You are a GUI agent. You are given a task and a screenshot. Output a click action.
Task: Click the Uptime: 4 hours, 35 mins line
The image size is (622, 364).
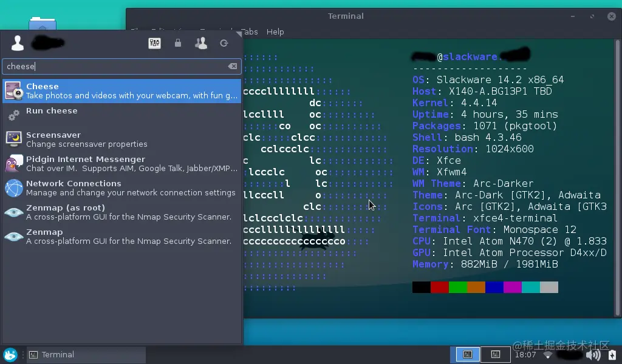point(485,115)
